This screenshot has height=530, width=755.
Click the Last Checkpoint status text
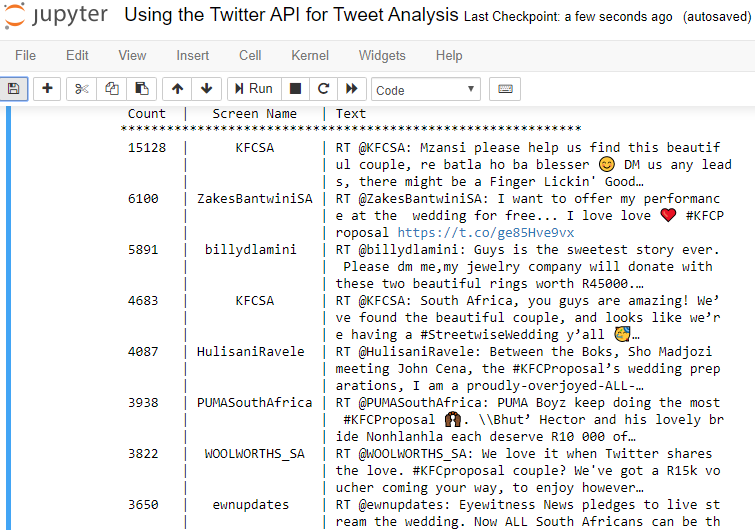568,17
